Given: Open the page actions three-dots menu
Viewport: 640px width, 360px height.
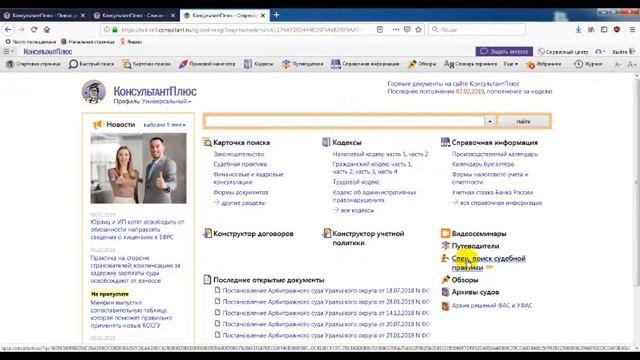Looking at the screenshot, I should [x=396, y=29].
